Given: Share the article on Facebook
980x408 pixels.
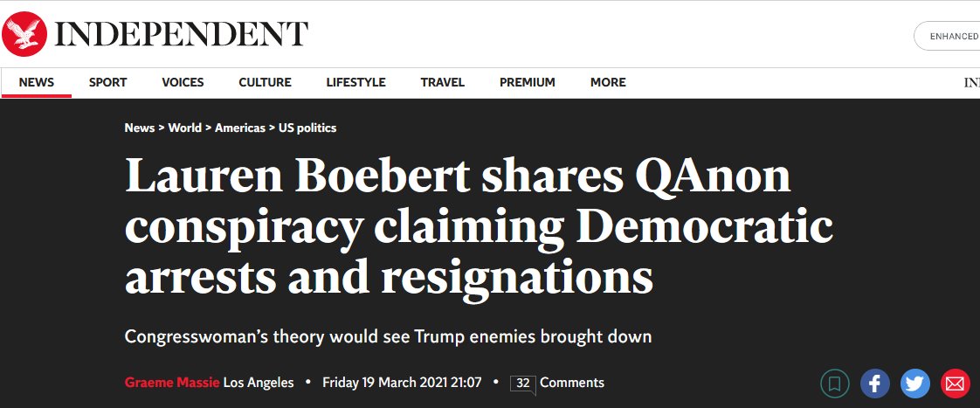Looking at the screenshot, I should pyautogui.click(x=875, y=384).
